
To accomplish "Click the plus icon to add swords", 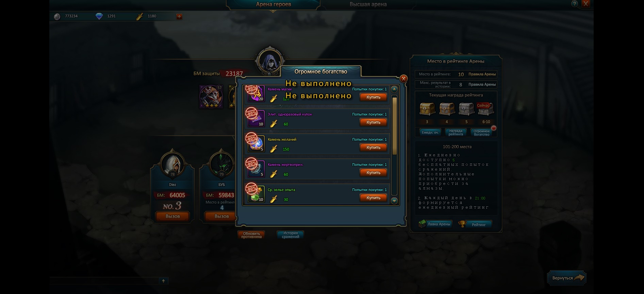I will point(179,16).
